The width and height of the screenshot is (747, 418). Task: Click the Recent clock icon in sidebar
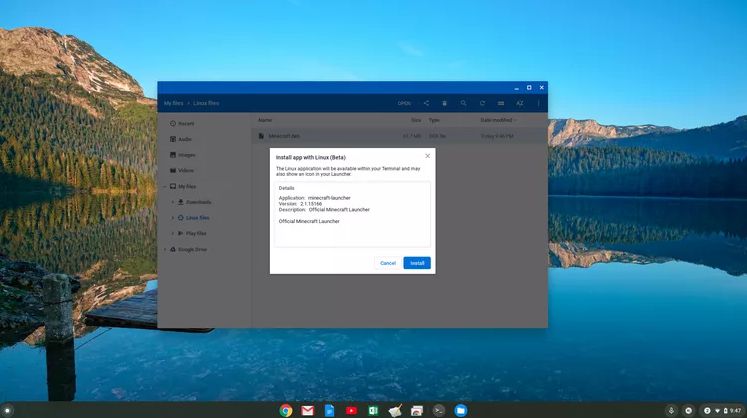coord(173,123)
